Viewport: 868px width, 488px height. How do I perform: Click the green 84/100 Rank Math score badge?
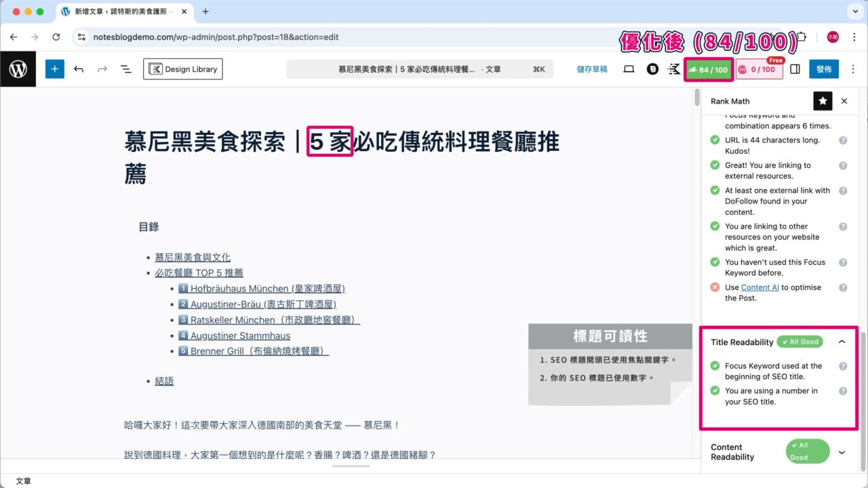tap(708, 68)
